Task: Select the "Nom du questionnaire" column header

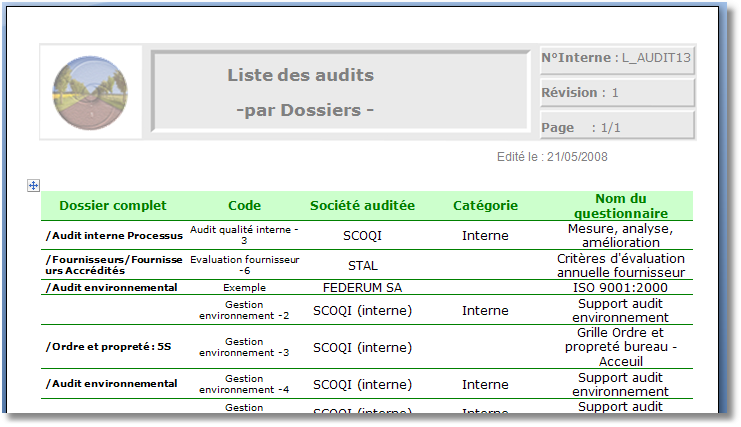Action: (619, 206)
